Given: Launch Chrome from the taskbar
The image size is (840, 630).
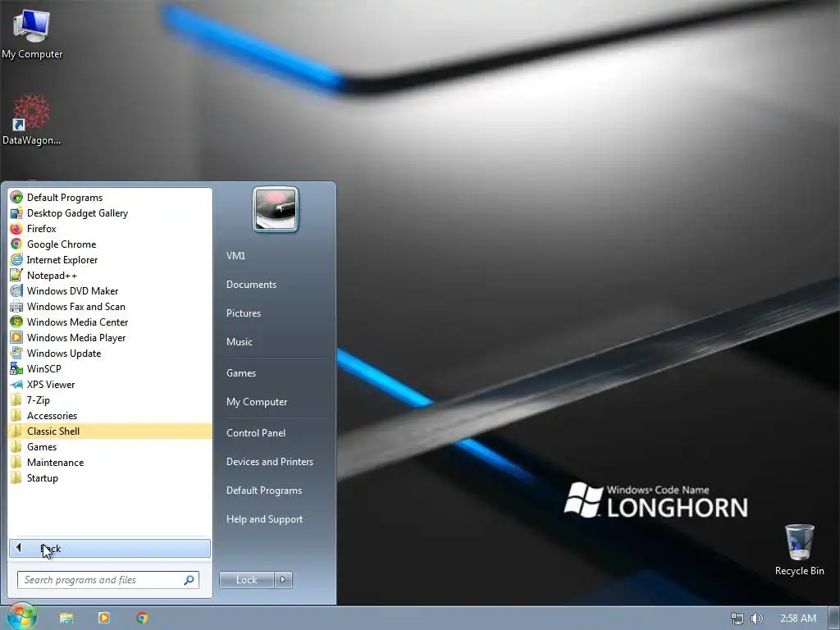Looking at the screenshot, I should tap(142, 618).
